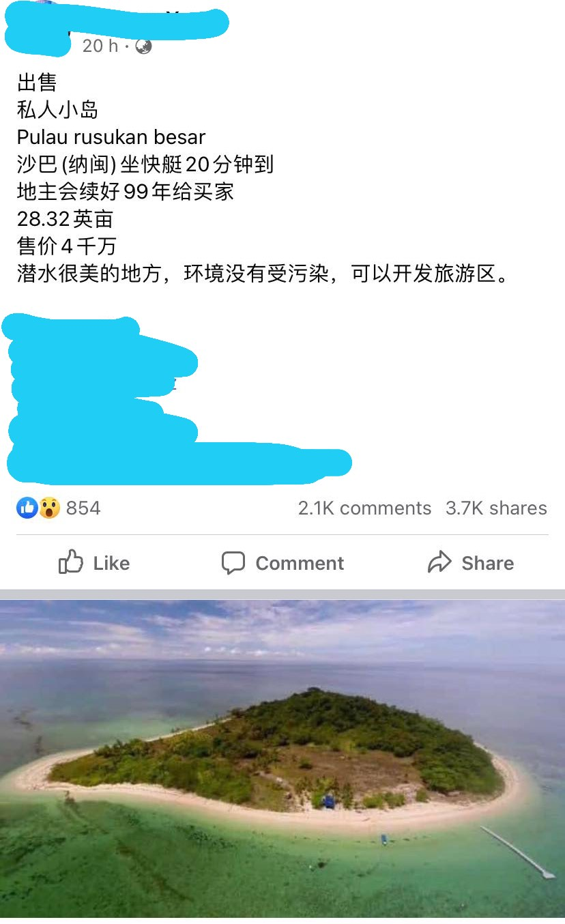
Task: Click the 出售 heading line in the post
Action: coord(37,83)
